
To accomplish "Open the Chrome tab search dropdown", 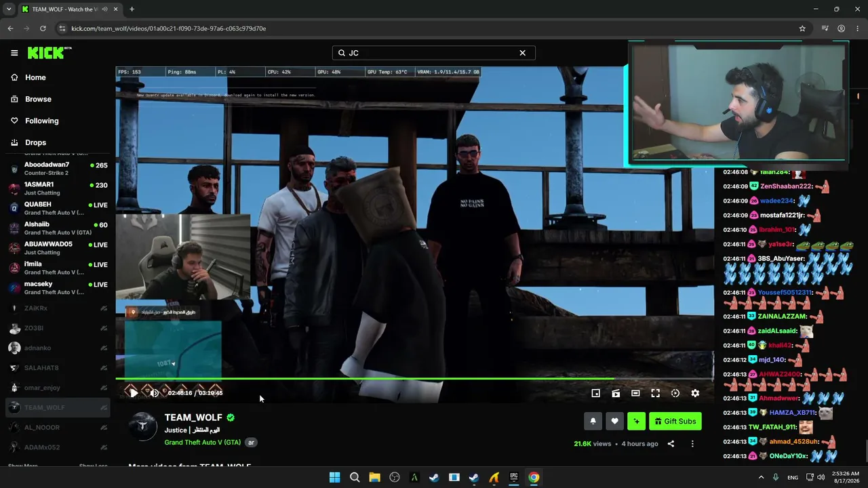I will 9,9.
